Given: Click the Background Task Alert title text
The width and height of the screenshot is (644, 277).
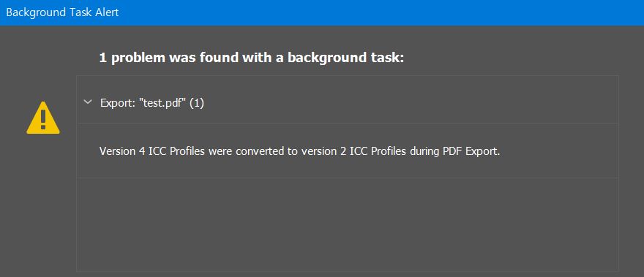Looking at the screenshot, I should pyautogui.click(x=62, y=12).
